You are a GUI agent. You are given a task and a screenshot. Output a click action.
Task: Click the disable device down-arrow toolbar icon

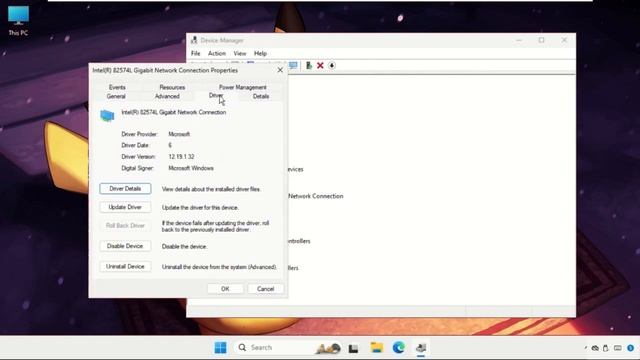point(332,65)
